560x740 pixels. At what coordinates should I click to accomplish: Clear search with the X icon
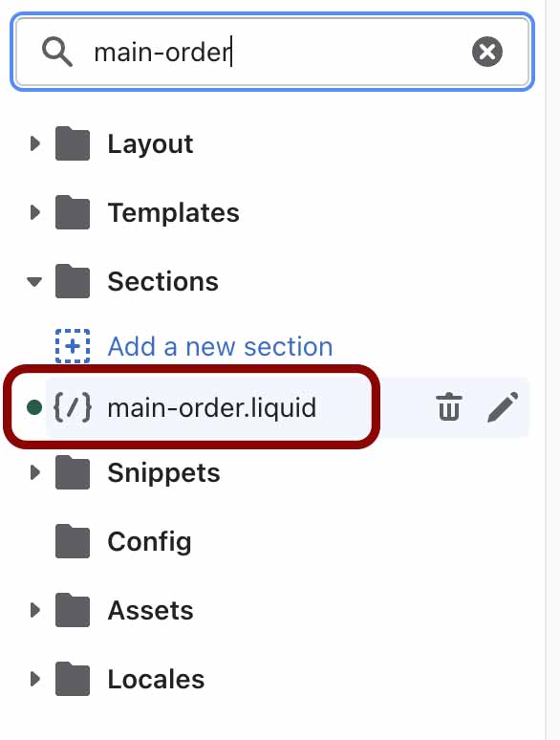[x=486, y=52]
